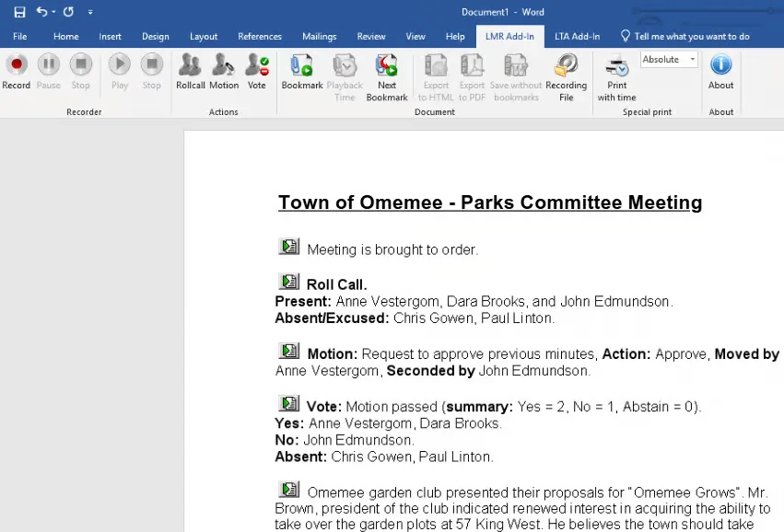Switch to the Mailings tab
Viewport: 784px width, 532px height.
pos(319,37)
